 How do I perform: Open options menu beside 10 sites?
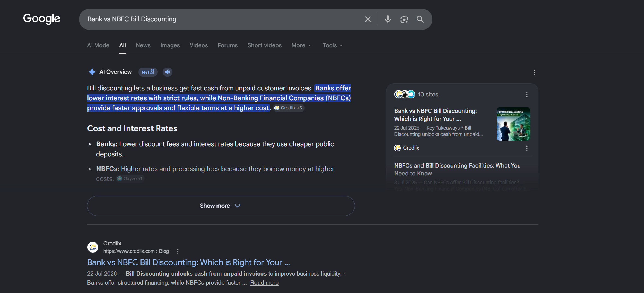pos(527,95)
